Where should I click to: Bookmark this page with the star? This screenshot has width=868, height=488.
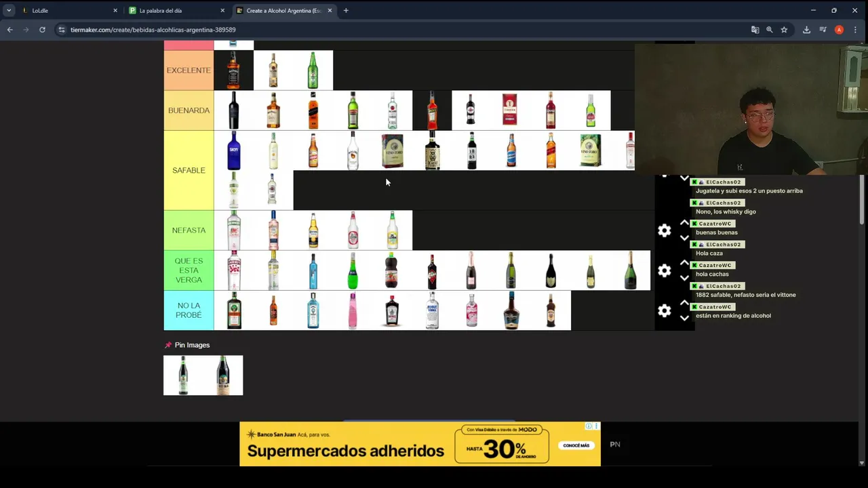pos(784,30)
